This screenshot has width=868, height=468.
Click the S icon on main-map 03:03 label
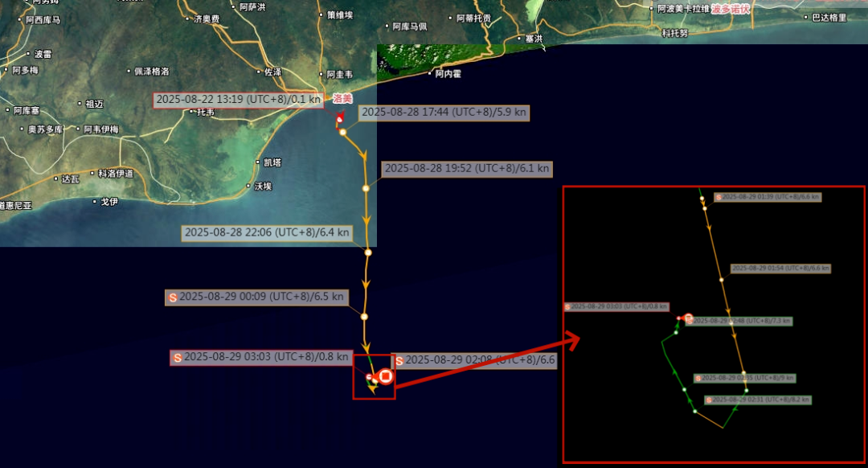[x=178, y=358]
